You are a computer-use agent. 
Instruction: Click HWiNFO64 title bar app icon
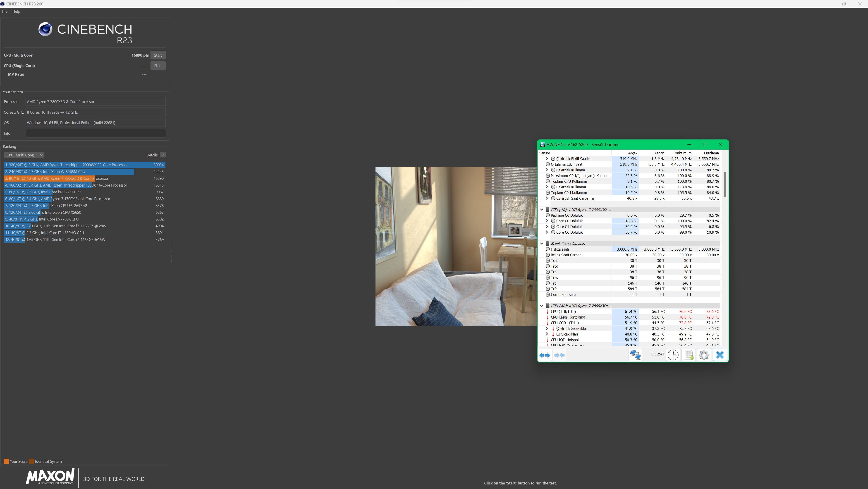[x=543, y=145]
